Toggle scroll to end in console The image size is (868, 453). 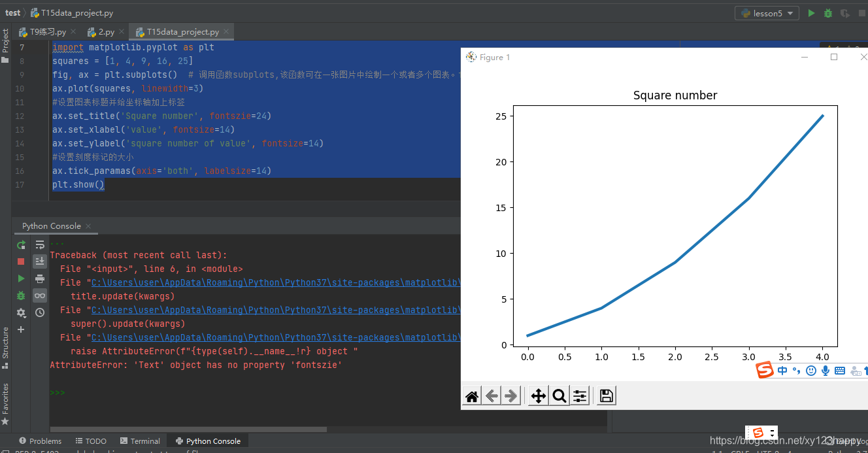pos(40,261)
